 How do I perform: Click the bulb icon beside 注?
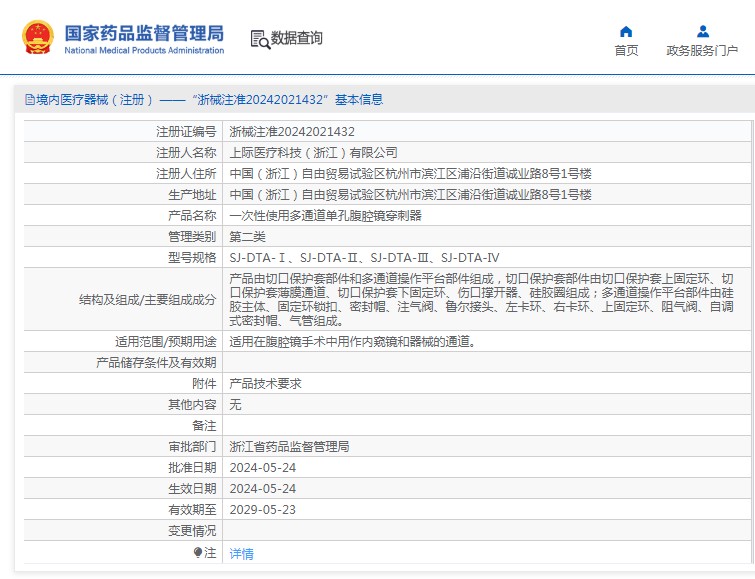point(197,552)
